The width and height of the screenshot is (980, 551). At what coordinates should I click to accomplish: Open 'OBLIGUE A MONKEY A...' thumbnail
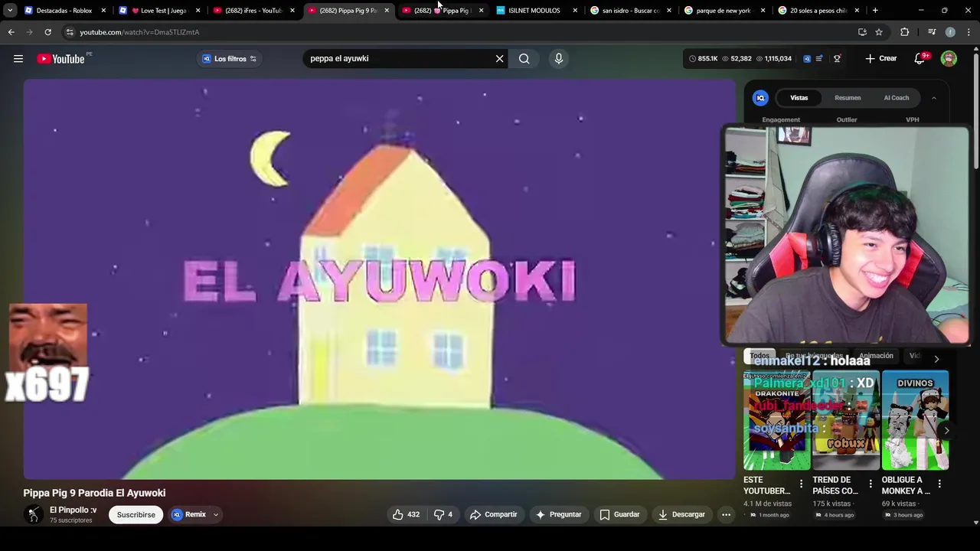pos(915,420)
